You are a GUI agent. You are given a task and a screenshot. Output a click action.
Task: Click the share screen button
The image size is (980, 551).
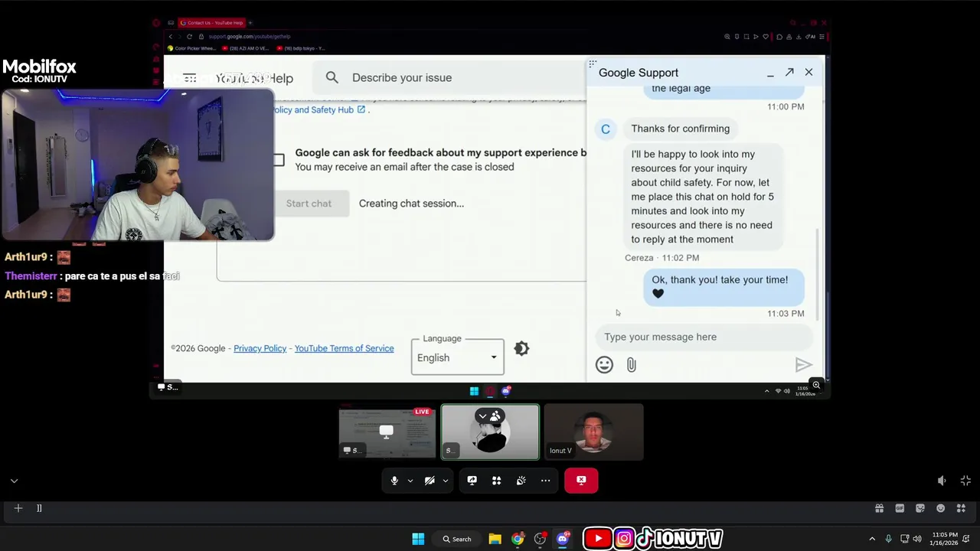(x=472, y=481)
